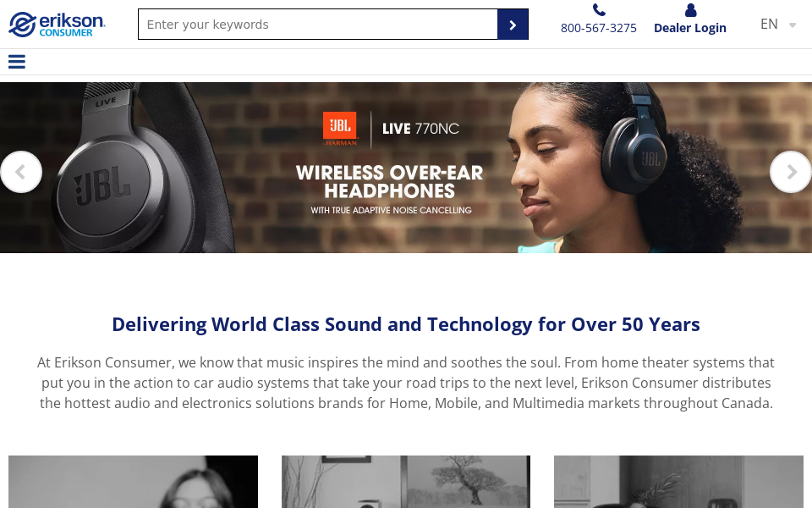Click the search arrow button
The width and height of the screenshot is (812, 508).
(513, 24)
